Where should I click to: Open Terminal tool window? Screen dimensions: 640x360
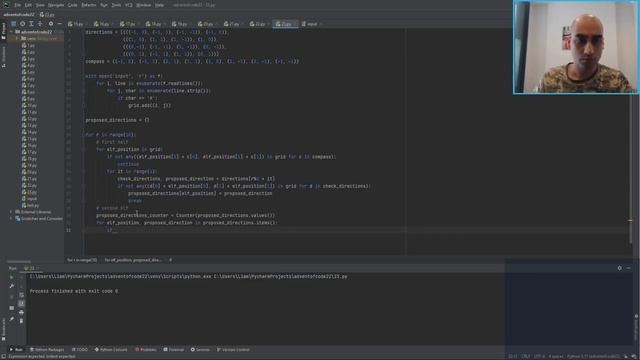click(174, 350)
